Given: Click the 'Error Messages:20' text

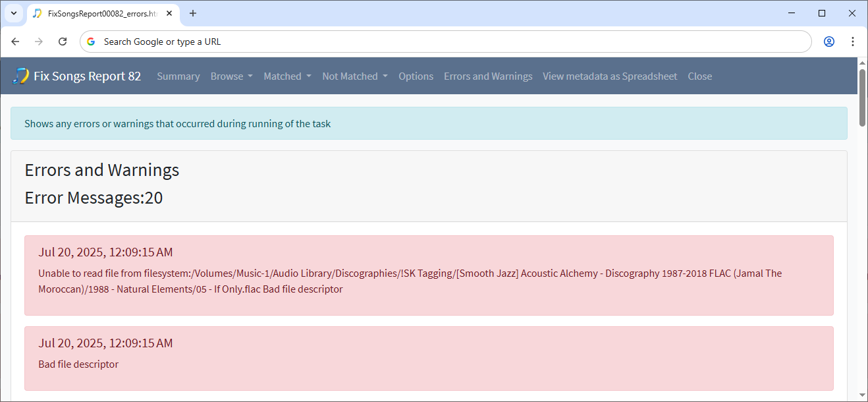Looking at the screenshot, I should coord(94,198).
